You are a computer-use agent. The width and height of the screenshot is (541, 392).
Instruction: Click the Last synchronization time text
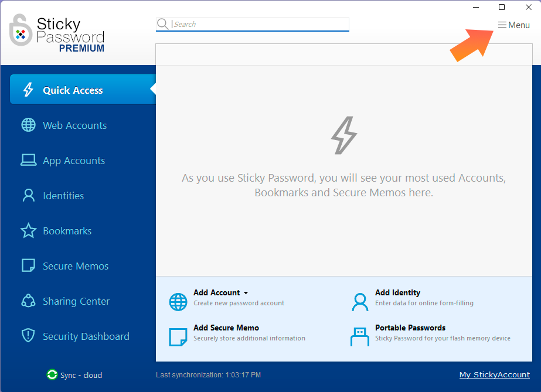[x=209, y=375]
